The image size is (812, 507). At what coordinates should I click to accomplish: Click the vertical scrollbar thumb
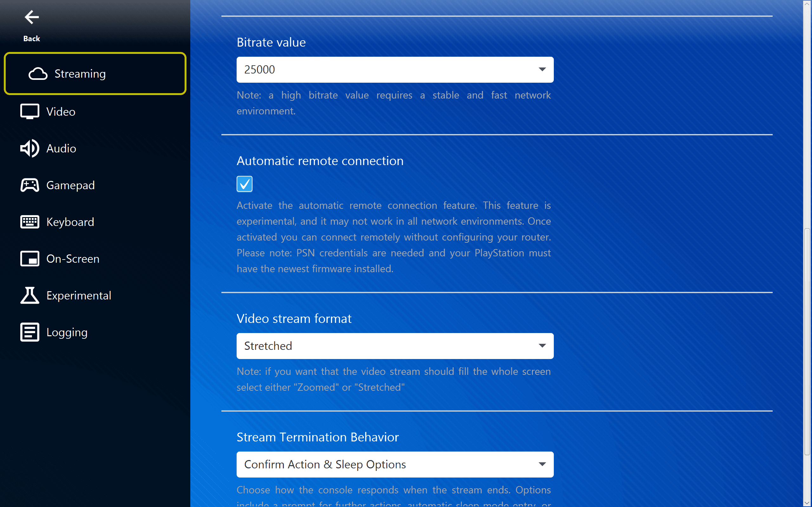click(x=807, y=341)
